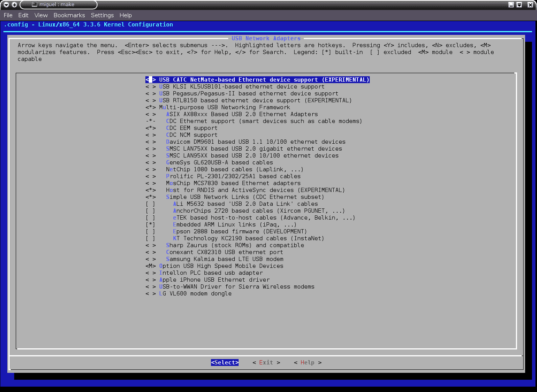The height and width of the screenshot is (392, 537).
Task: Open the window menu icon in title bar
Action: coord(6,5)
